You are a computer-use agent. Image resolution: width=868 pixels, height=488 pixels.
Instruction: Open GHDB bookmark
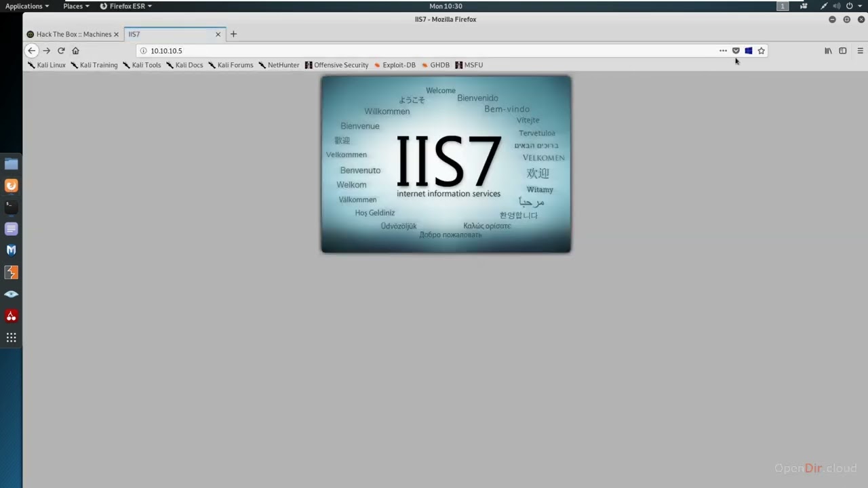(435, 65)
